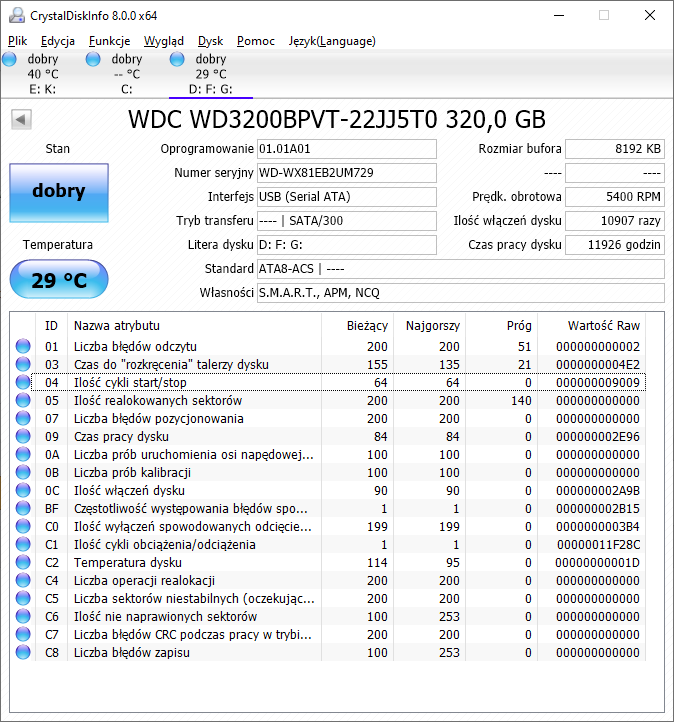This screenshot has width=674, height=722.
Task: Open the Język(Language) menu
Action: click(332, 41)
